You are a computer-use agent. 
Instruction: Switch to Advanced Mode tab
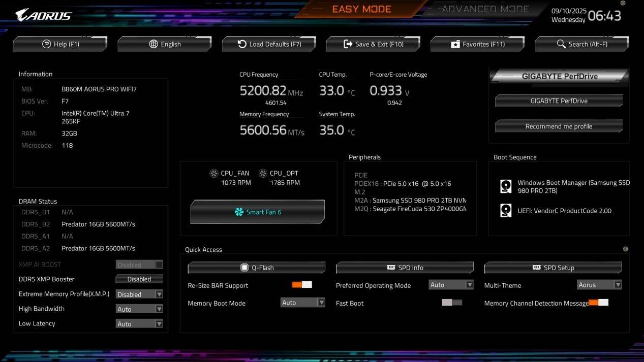tap(485, 9)
